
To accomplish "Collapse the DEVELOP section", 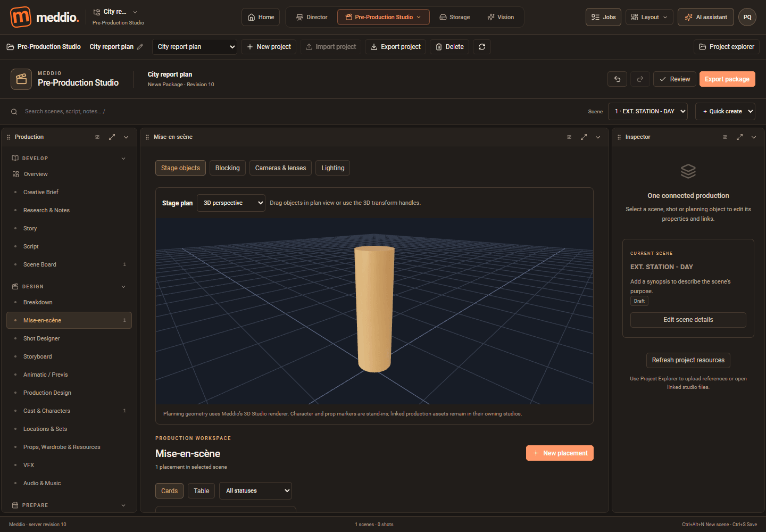I will click(x=123, y=159).
